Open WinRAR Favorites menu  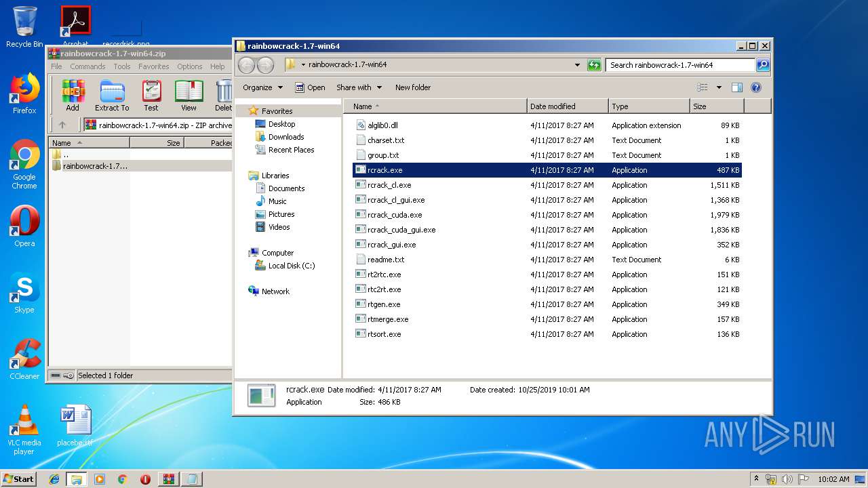click(x=154, y=66)
